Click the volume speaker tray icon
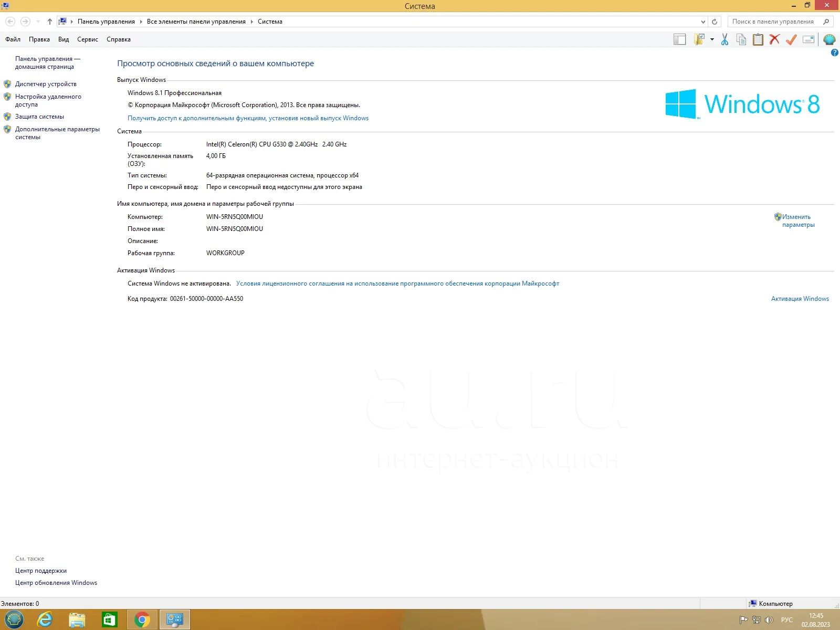Screen dimensions: 840x630 pos(769,620)
